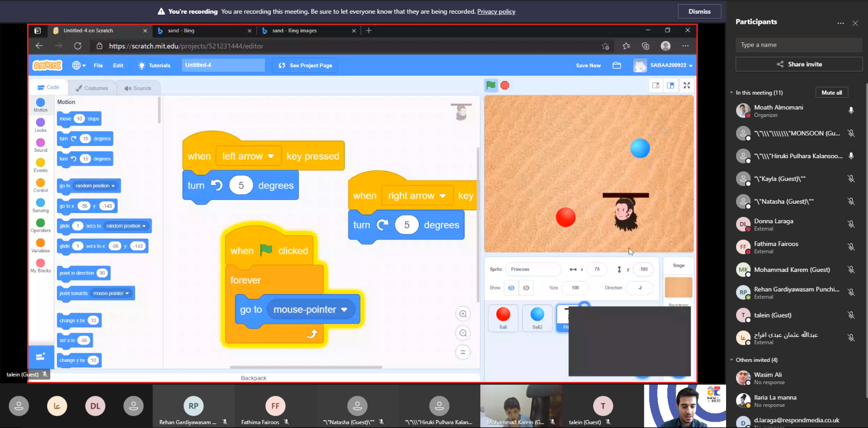The image size is (868, 428).
Task: Select the Control blocks category
Action: tap(41, 185)
